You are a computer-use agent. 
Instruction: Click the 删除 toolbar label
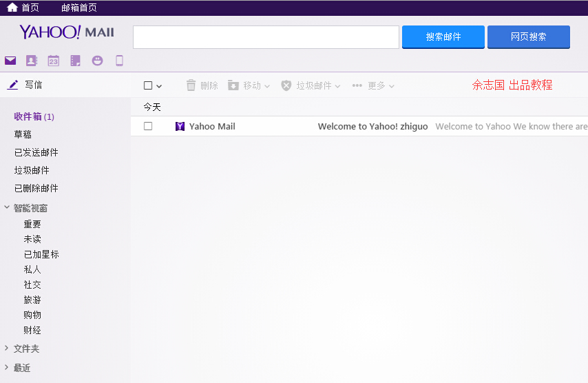click(x=209, y=85)
